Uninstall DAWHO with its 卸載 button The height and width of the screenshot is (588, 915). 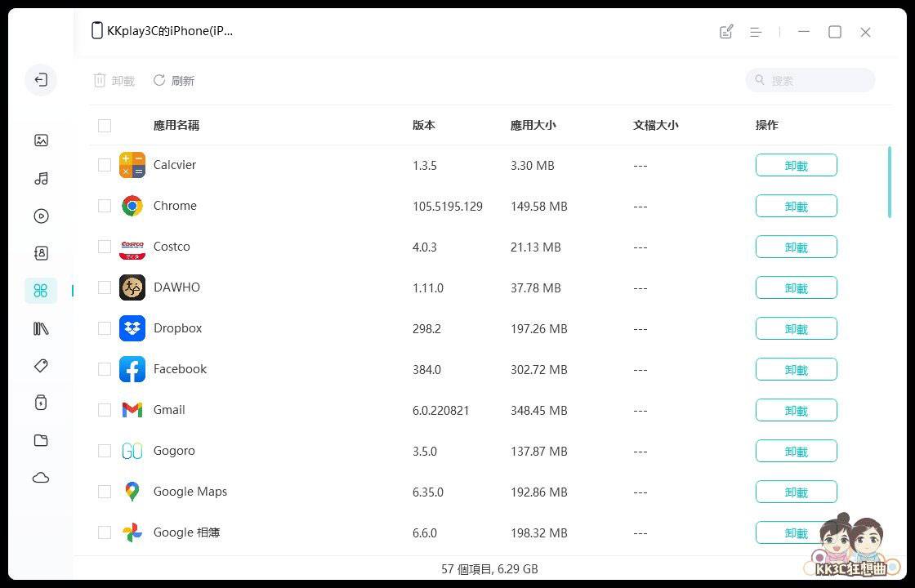click(x=796, y=287)
